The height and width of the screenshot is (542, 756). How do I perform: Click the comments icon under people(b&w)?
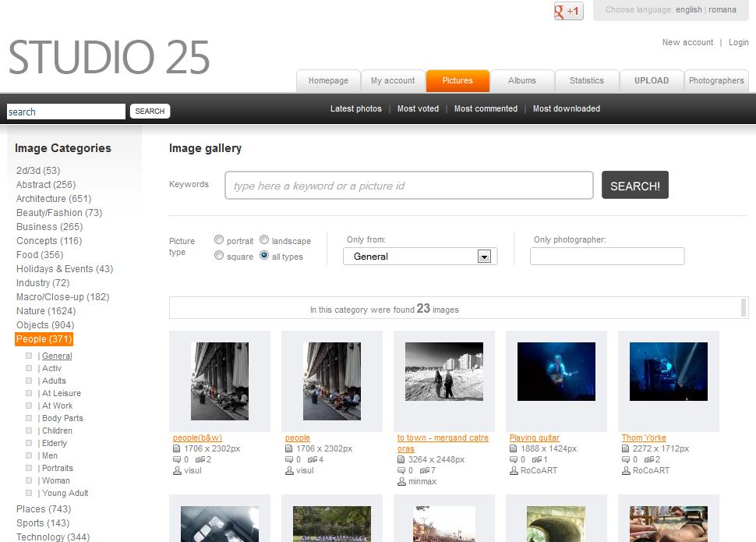coord(177,459)
